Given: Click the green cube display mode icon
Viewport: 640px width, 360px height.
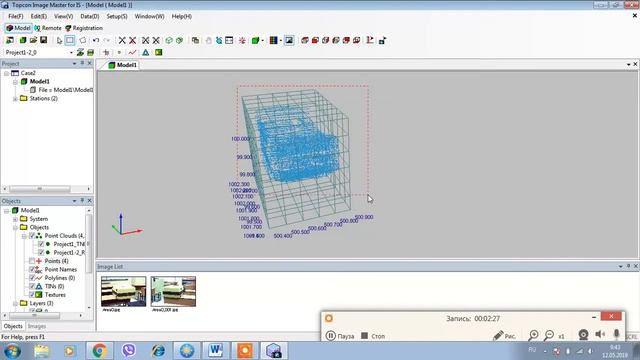Looking at the screenshot, I should (255, 40).
